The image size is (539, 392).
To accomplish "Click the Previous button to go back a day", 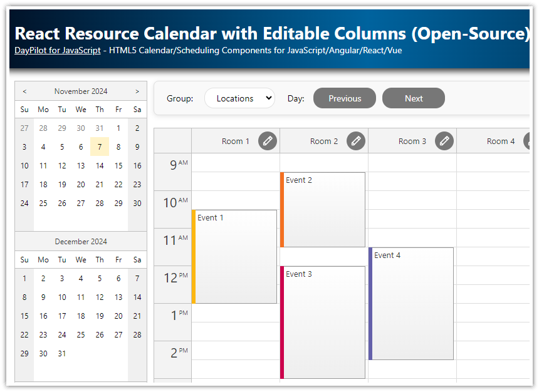I will click(344, 98).
